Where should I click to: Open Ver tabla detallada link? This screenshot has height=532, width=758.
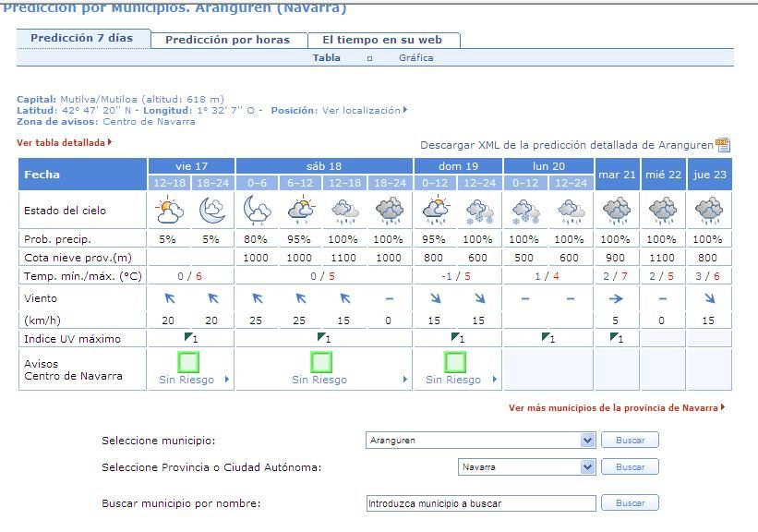[64, 142]
